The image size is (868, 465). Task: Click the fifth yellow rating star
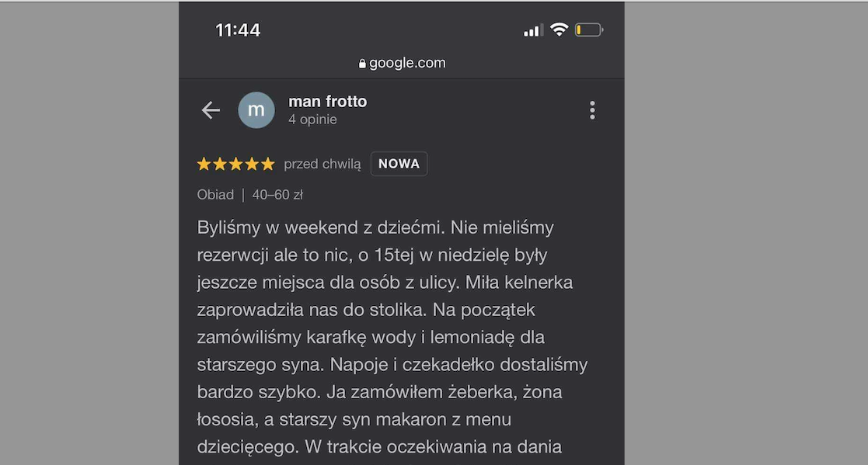point(268,164)
